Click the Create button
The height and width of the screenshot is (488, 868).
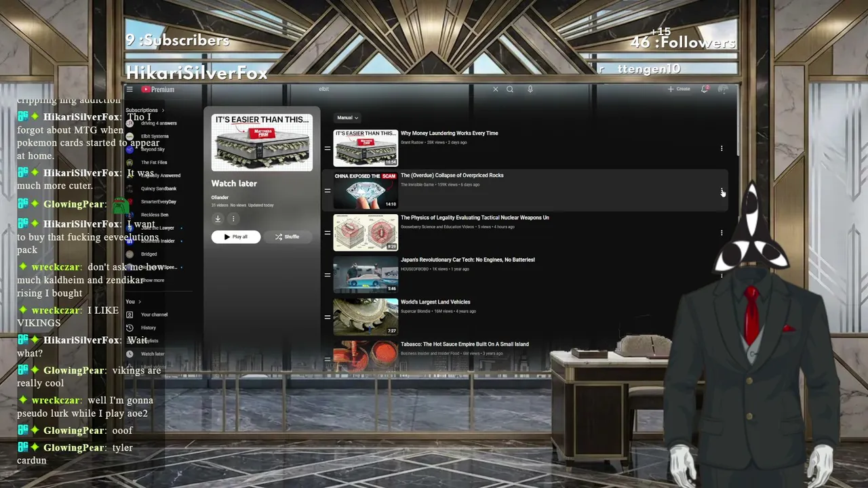(679, 89)
